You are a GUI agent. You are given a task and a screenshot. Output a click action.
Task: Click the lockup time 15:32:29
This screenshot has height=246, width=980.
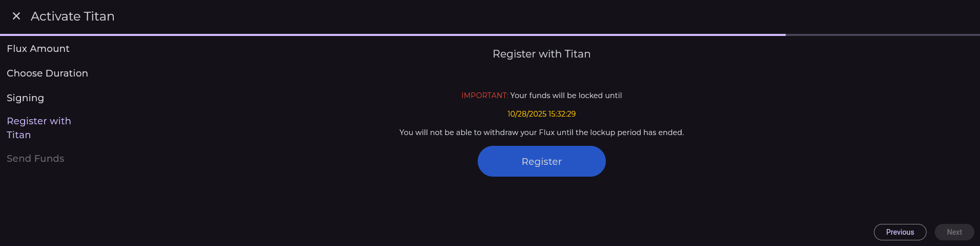[562, 114]
